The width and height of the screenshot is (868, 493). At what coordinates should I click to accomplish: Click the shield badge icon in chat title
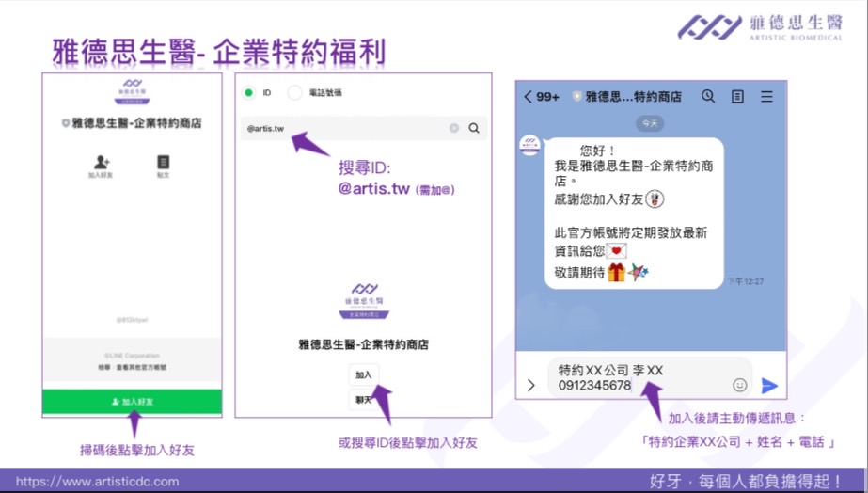point(577,97)
